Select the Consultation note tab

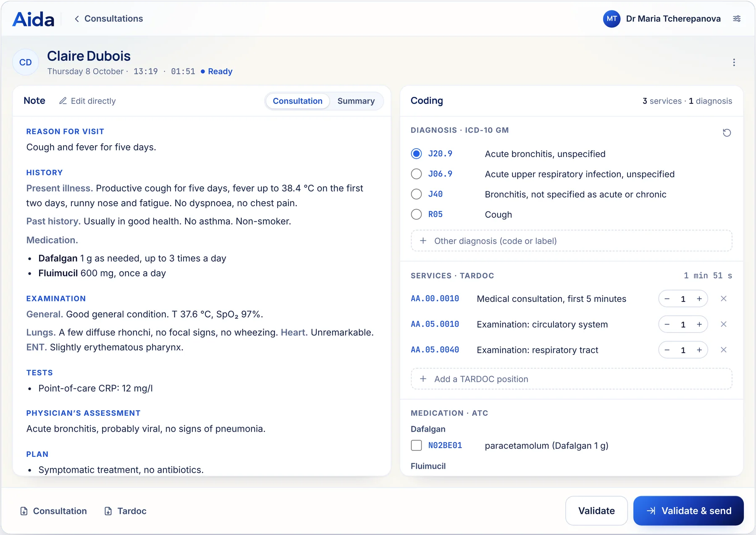pos(297,101)
